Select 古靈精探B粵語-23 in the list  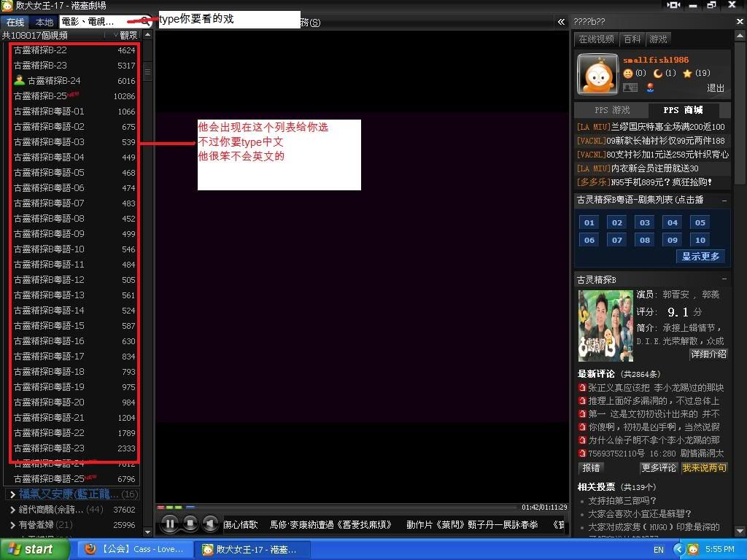(74, 448)
